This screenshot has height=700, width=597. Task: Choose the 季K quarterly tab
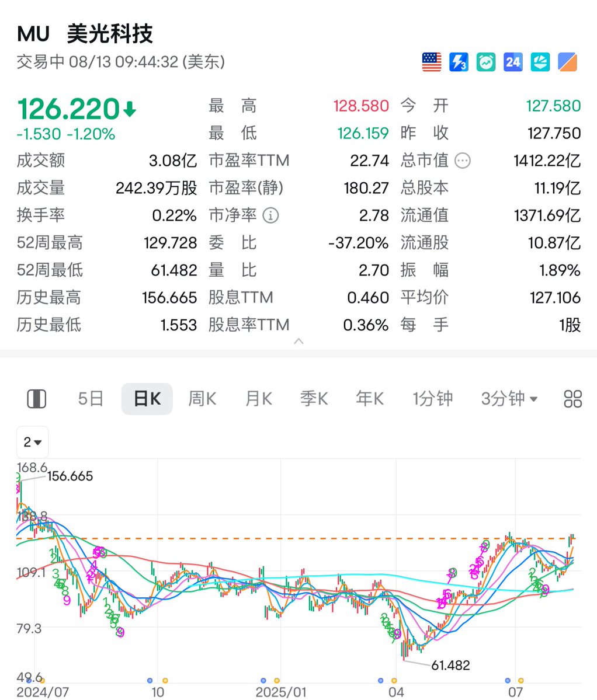(314, 399)
